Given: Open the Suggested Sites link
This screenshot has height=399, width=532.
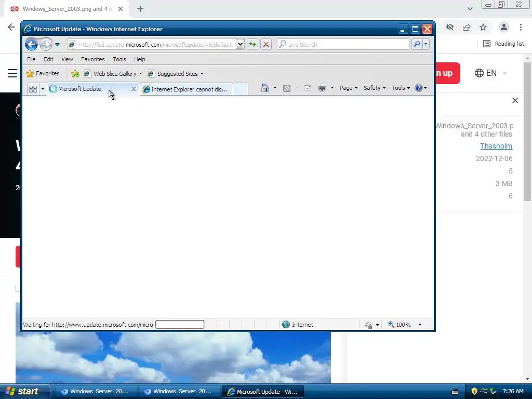Looking at the screenshot, I should click(176, 74).
